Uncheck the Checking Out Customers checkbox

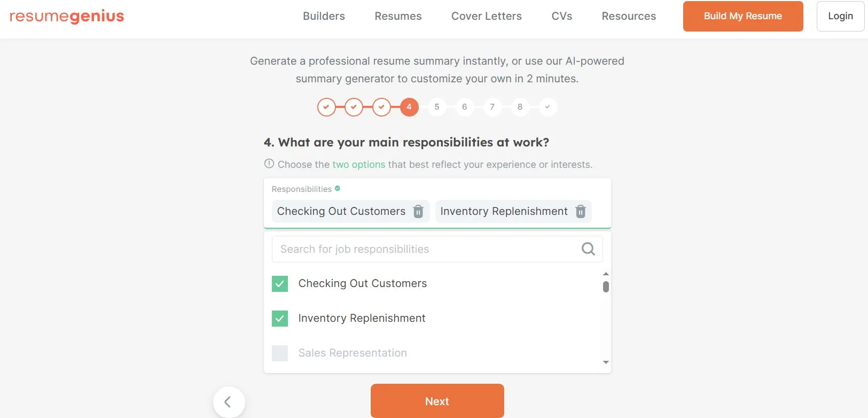click(279, 283)
